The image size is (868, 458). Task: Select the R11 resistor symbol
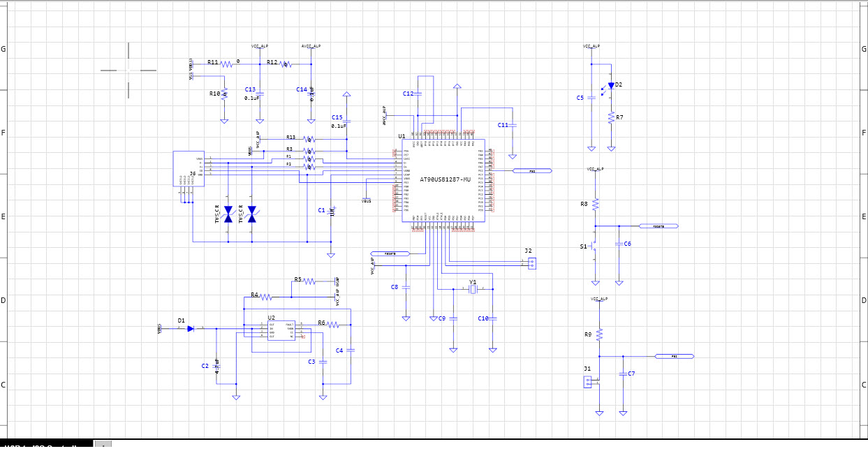227,64
